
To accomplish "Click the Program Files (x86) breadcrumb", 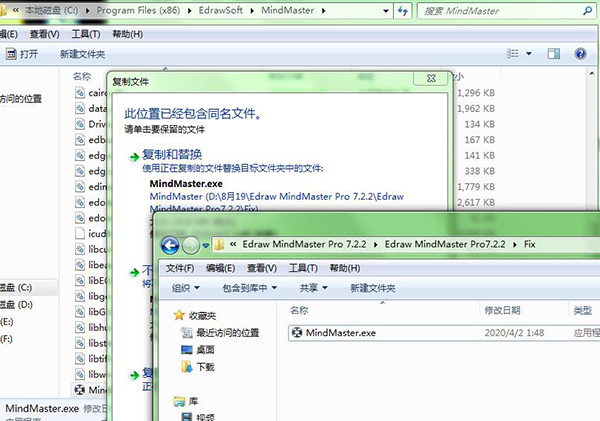I will click(x=138, y=10).
